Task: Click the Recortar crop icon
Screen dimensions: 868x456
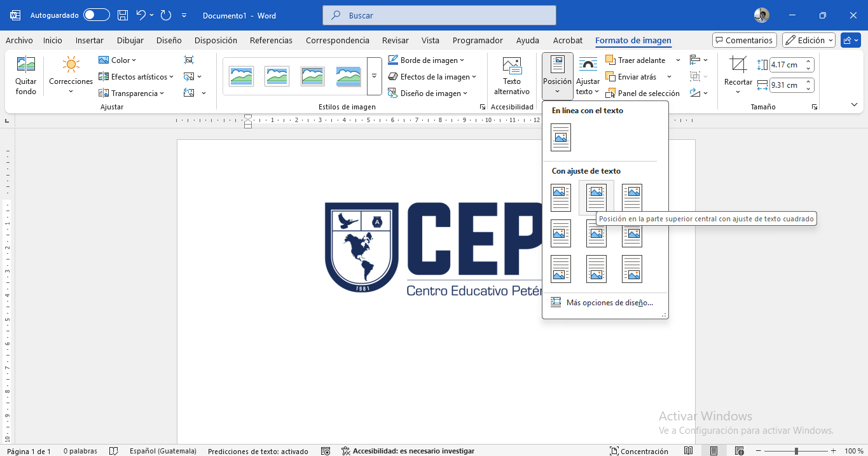Action: pos(738,64)
